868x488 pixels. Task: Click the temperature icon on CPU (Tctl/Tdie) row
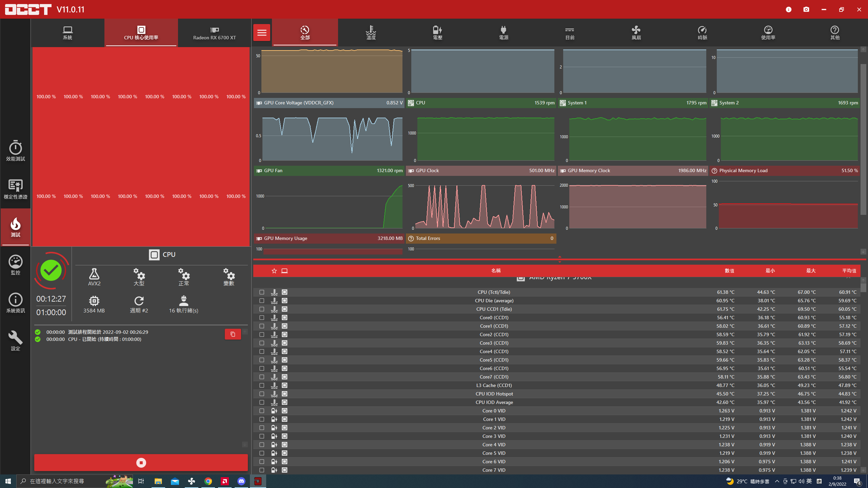click(274, 292)
